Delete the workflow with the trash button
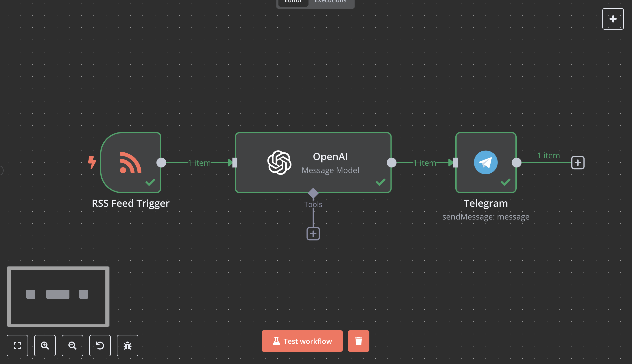 point(358,341)
